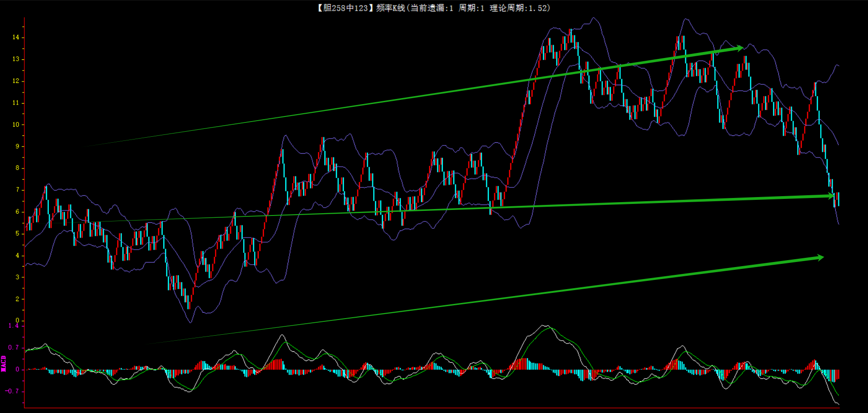Select the yellow axis value 12

(x=16, y=81)
